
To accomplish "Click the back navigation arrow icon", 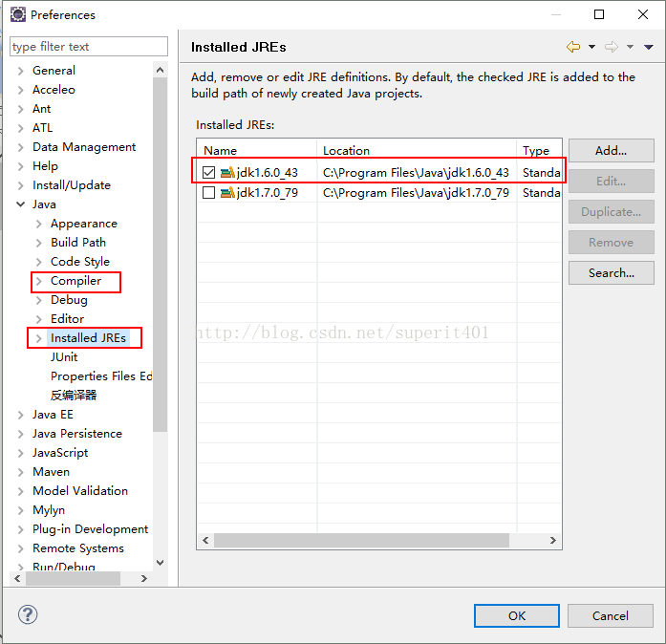I will pos(573,47).
